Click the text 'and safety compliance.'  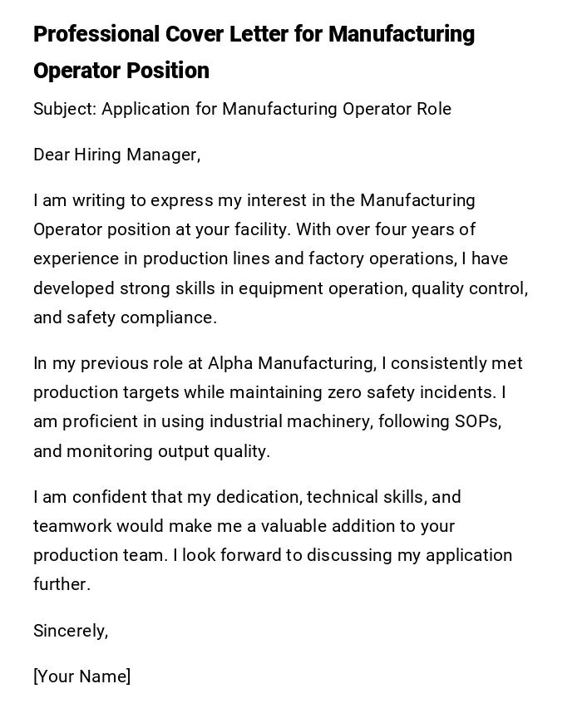point(125,317)
